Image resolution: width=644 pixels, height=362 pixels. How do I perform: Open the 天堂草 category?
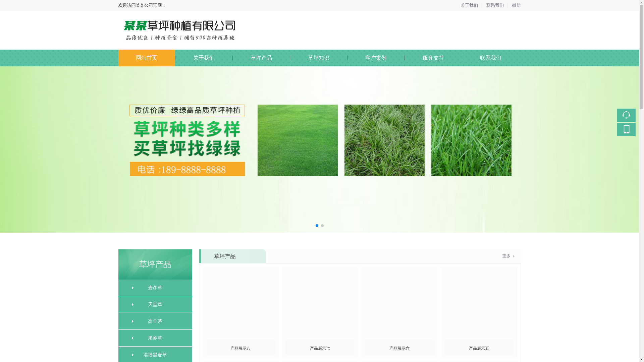pos(155,305)
